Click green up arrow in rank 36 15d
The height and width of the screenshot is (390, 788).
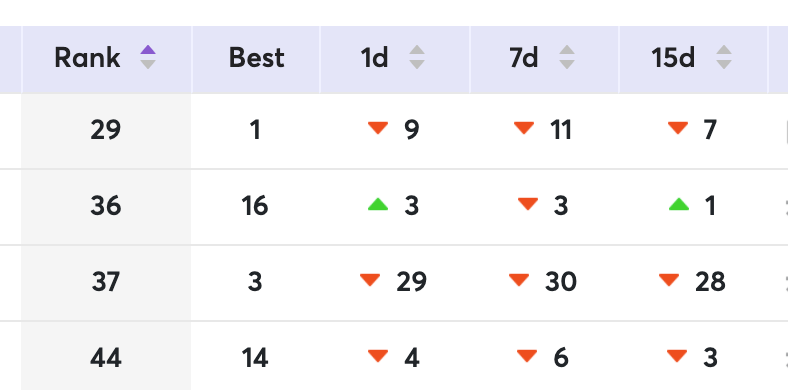click(679, 204)
